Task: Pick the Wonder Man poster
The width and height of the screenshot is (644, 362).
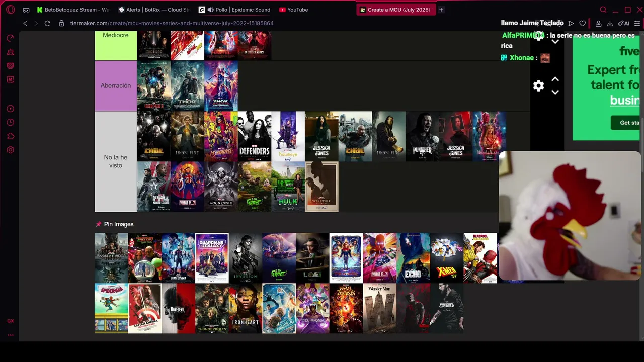Action: (x=379, y=308)
